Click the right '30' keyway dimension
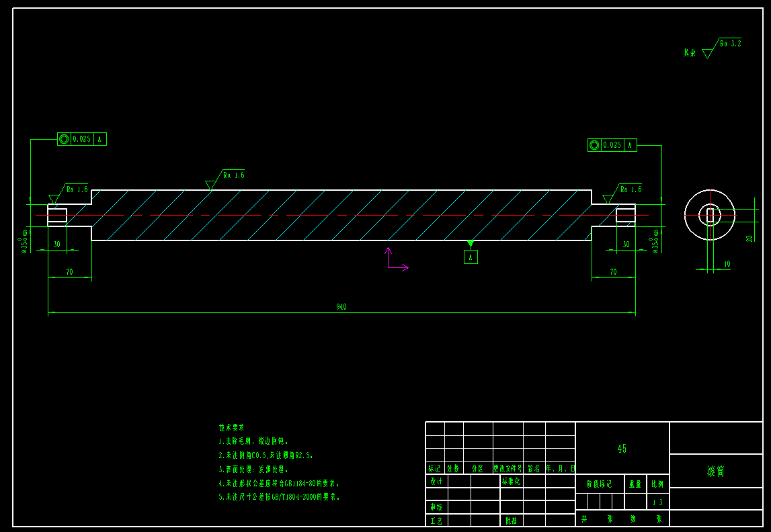This screenshot has width=771, height=532. tap(626, 244)
